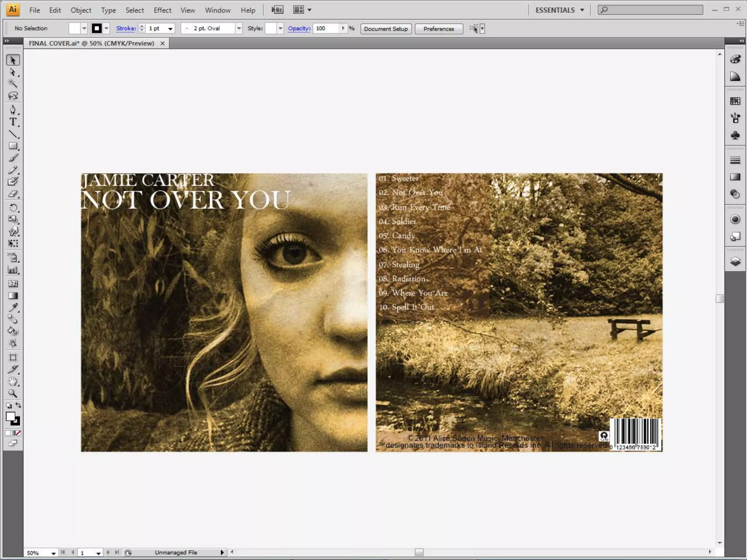Expand the 2 pt. Oval brush dropdown
This screenshot has width=747, height=560.
pos(239,28)
